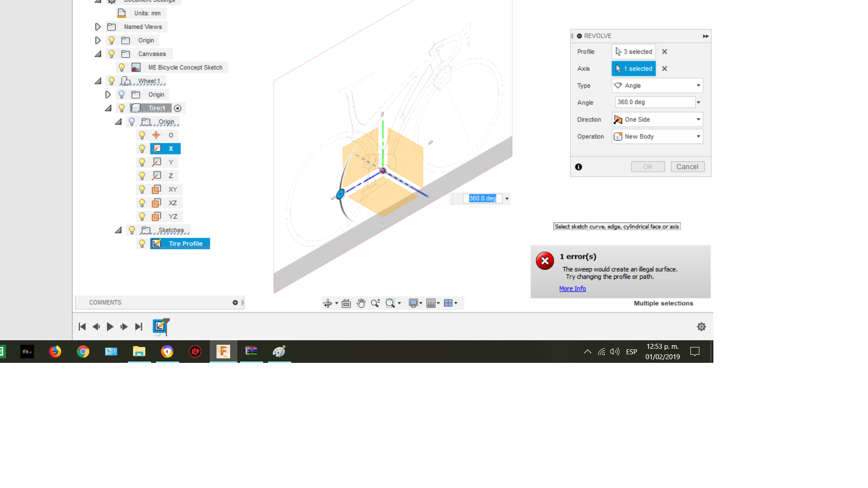
Task: Click the Look At toolbar icon
Action: click(x=346, y=303)
